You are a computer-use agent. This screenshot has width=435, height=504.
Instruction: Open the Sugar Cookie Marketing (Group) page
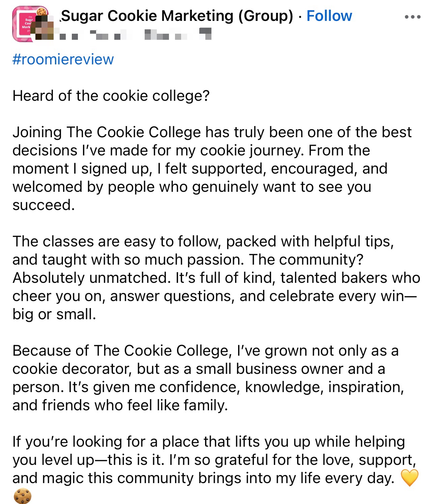pyautogui.click(x=177, y=16)
